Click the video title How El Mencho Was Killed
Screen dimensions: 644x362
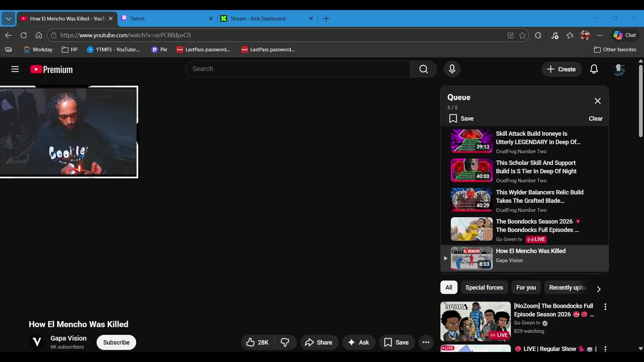(78, 324)
